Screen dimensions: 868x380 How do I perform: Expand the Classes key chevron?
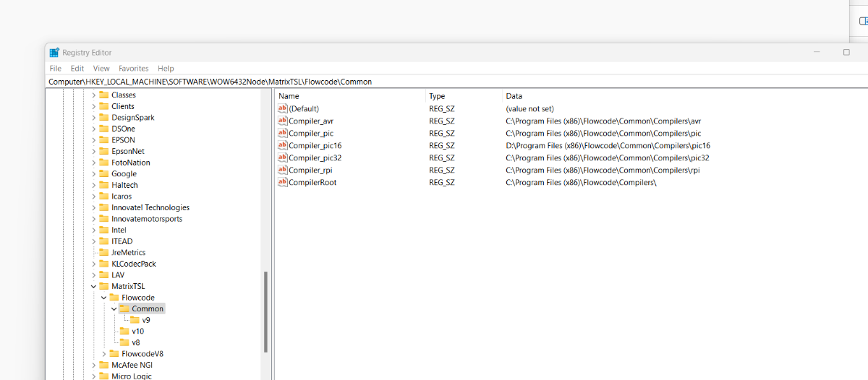click(93, 95)
